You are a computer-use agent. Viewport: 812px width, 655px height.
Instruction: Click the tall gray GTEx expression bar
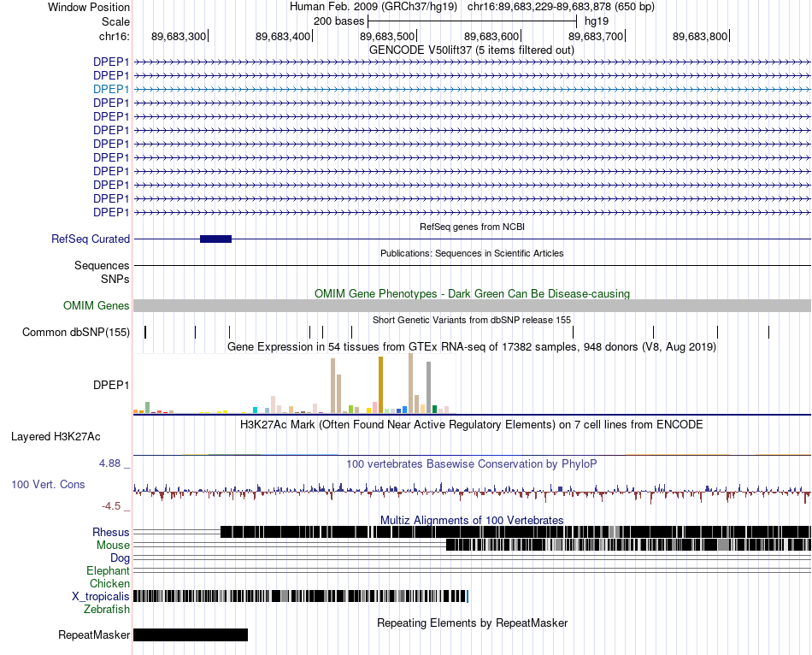click(x=429, y=387)
